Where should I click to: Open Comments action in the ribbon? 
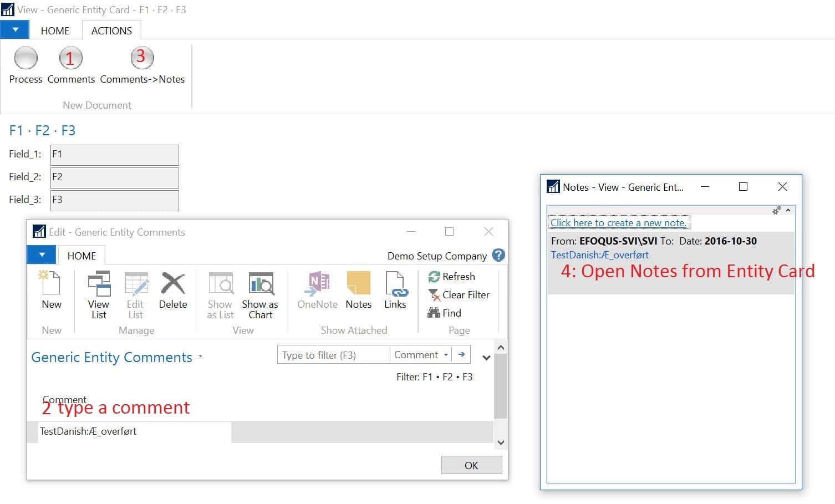click(71, 65)
